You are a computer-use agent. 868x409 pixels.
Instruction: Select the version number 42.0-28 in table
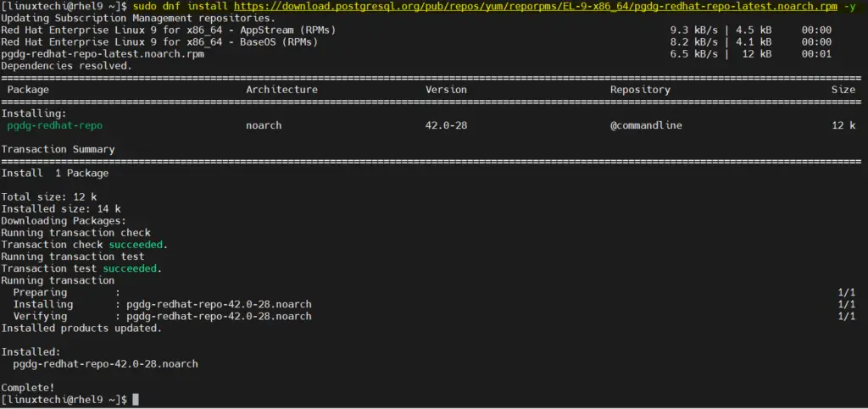pyautogui.click(x=446, y=125)
